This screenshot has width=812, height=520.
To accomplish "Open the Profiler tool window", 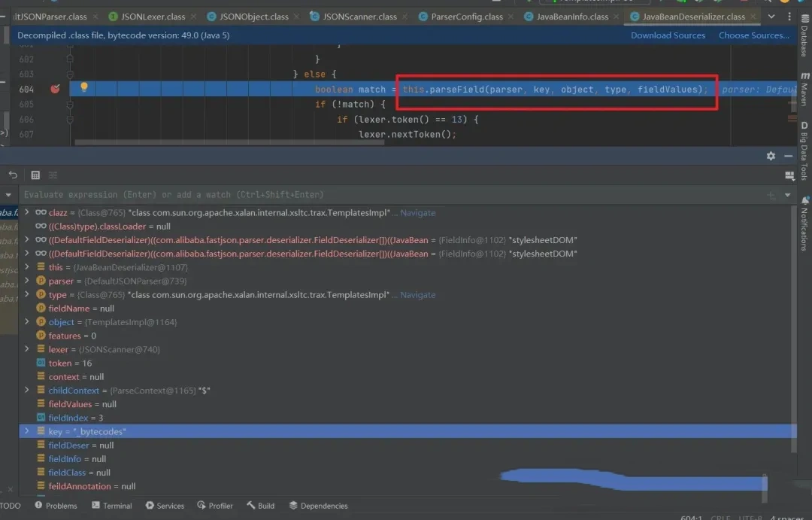I will [x=215, y=506].
